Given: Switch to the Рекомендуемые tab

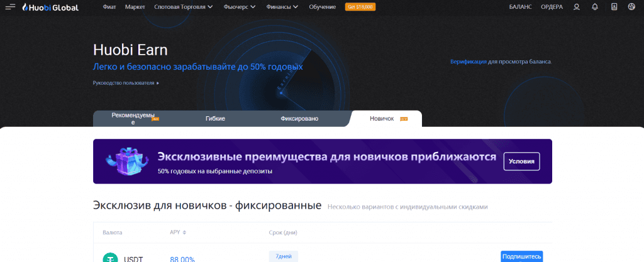Looking at the screenshot, I should [133, 119].
